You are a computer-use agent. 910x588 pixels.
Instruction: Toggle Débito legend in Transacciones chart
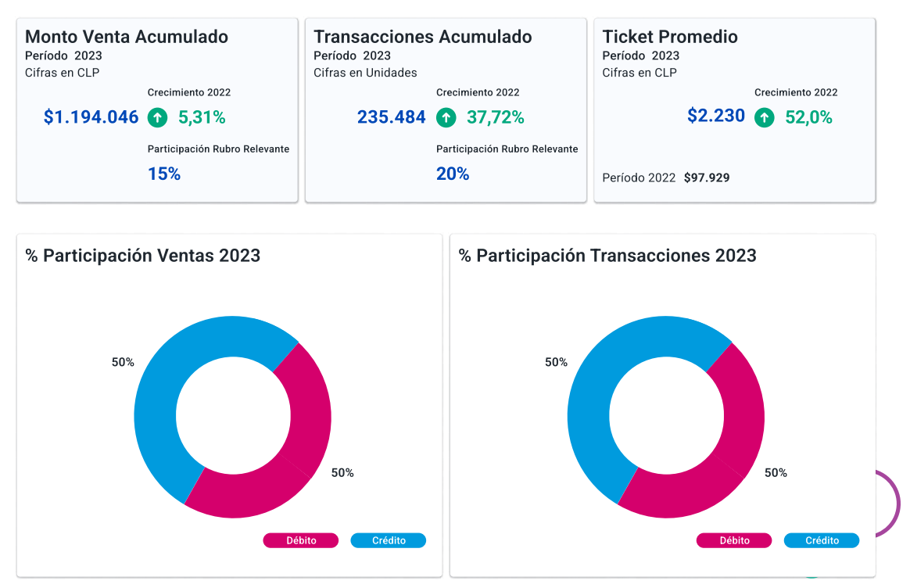pos(734,540)
